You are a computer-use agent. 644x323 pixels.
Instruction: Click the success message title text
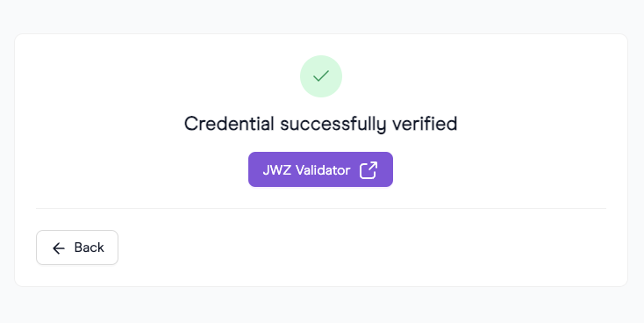(x=320, y=124)
